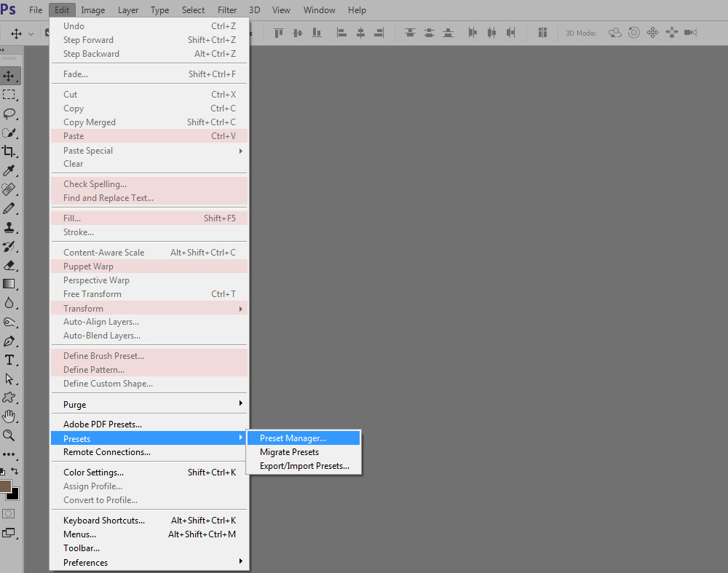
Task: Click align horizontal centers icon
Action: [361, 33]
